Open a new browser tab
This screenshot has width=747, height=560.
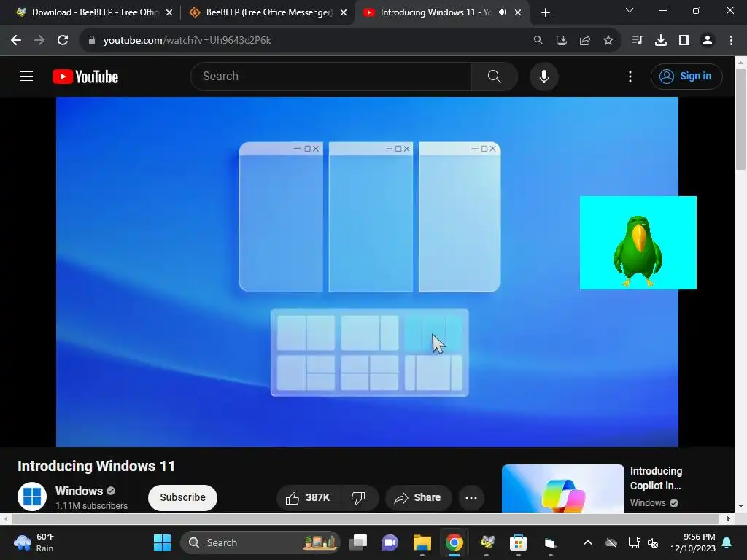point(546,12)
